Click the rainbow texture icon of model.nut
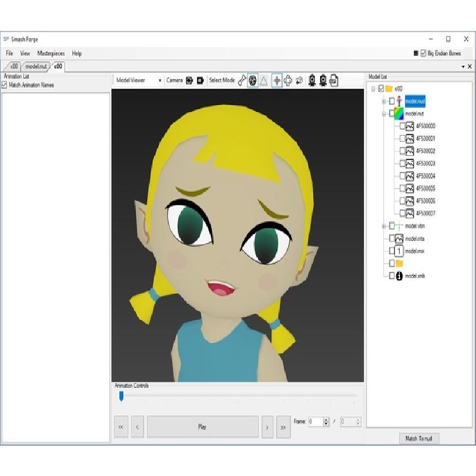 pyautogui.click(x=399, y=114)
